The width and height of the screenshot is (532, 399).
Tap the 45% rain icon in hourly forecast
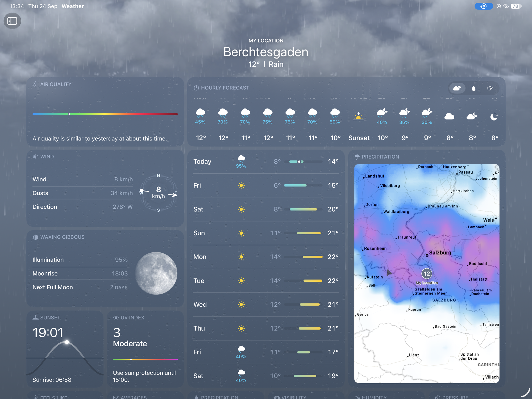(200, 113)
